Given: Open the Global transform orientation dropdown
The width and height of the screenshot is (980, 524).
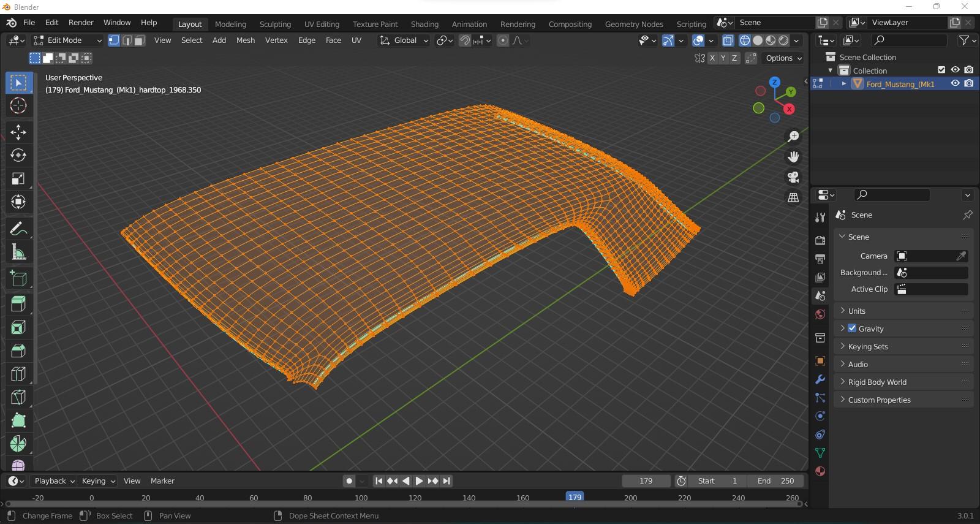Looking at the screenshot, I should [x=404, y=40].
